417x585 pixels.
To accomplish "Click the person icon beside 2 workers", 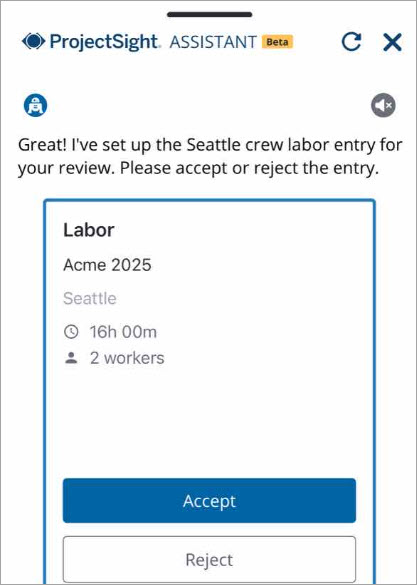I will point(71,358).
